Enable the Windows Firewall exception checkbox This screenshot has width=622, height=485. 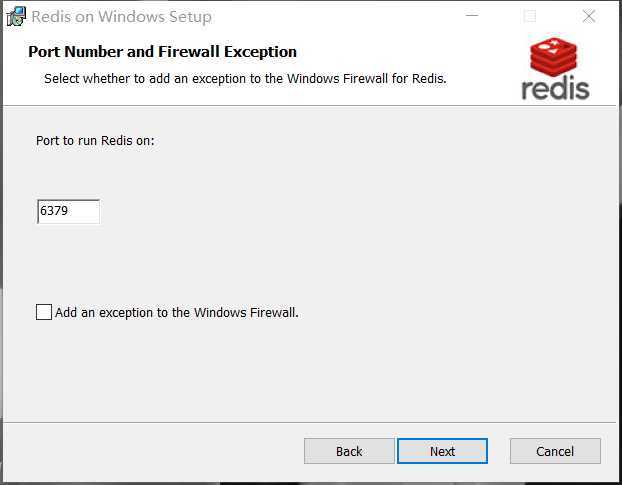[x=44, y=312]
